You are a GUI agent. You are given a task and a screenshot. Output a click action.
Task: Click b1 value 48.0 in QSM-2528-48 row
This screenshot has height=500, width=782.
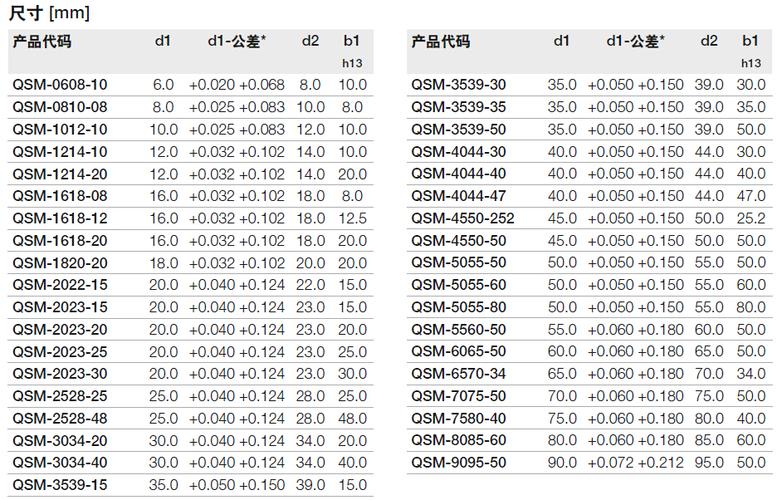pyautogui.click(x=353, y=419)
